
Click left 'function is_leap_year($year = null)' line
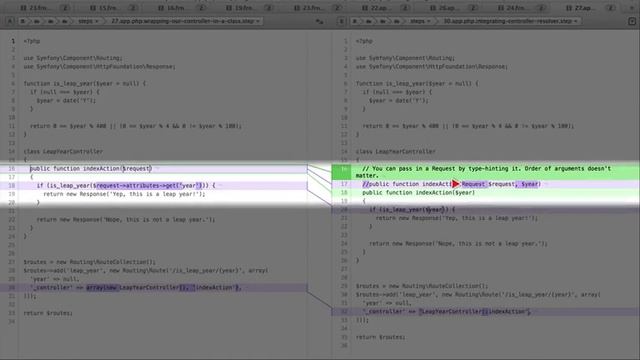tap(84, 83)
